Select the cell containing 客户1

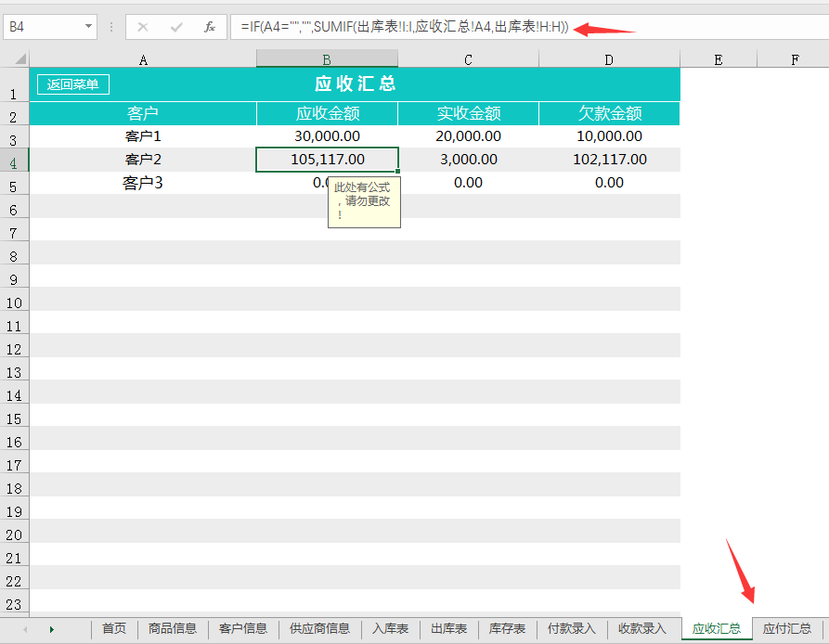pyautogui.click(x=143, y=136)
